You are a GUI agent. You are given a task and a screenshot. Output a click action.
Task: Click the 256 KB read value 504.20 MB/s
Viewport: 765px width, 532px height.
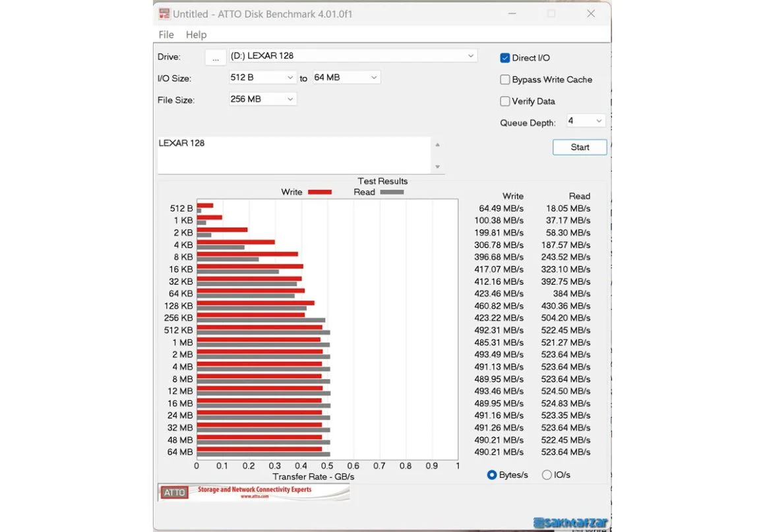coord(565,318)
